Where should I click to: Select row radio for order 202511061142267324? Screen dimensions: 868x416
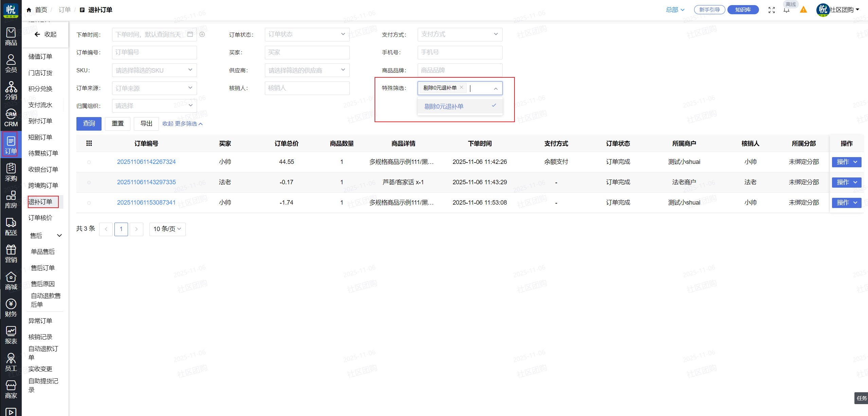click(89, 162)
